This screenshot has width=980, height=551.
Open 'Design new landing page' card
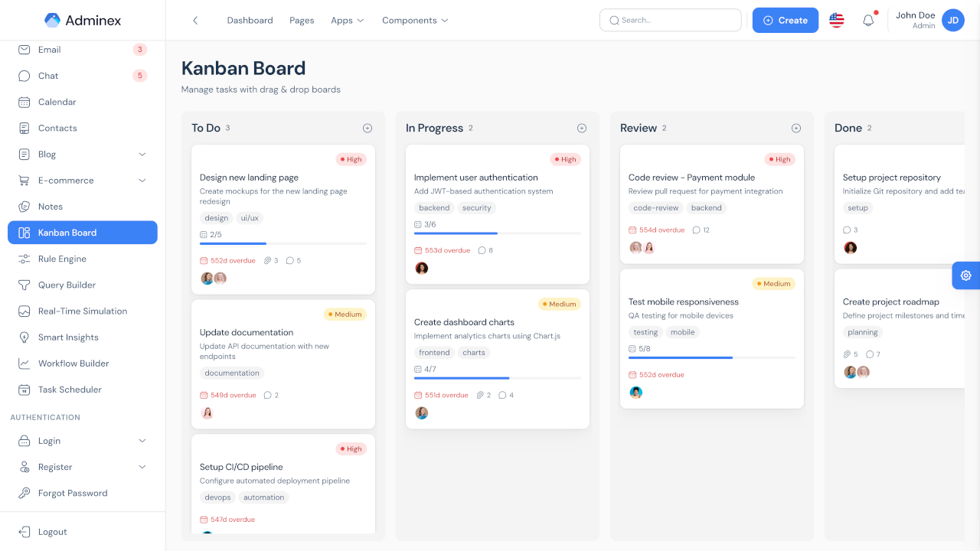(283, 220)
